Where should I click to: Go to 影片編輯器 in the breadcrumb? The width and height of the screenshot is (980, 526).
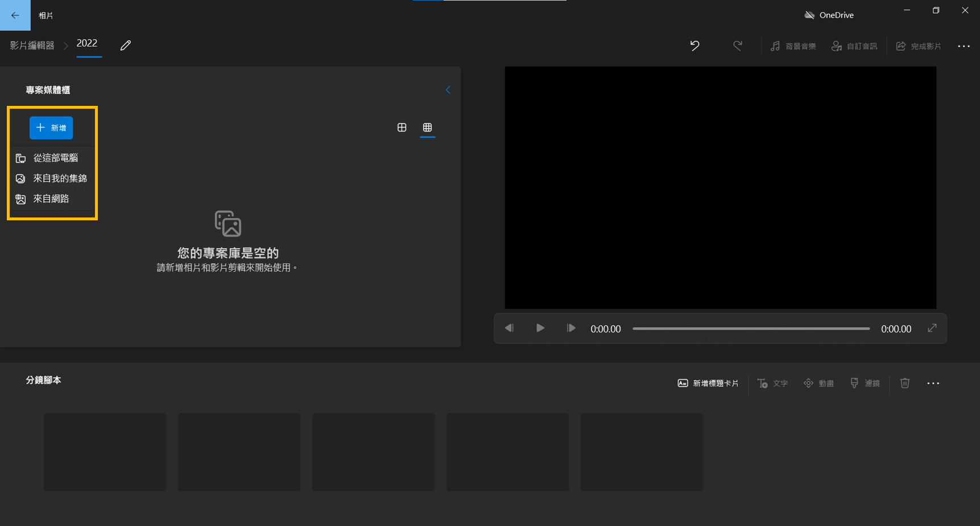click(32, 46)
